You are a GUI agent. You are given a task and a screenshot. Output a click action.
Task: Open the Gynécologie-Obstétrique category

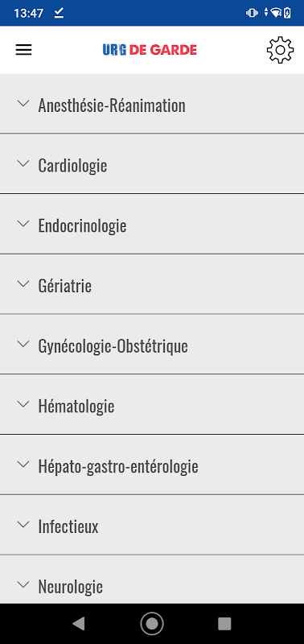click(152, 345)
